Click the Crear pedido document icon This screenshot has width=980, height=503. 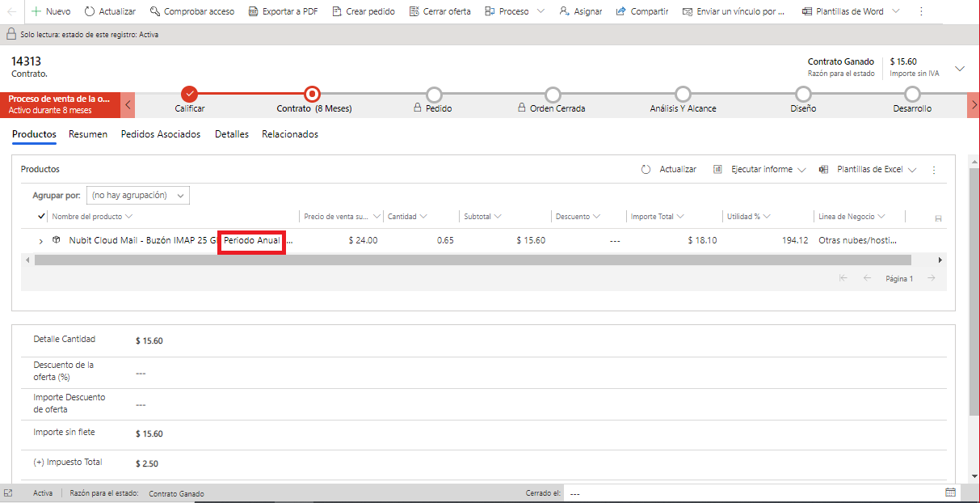point(337,12)
